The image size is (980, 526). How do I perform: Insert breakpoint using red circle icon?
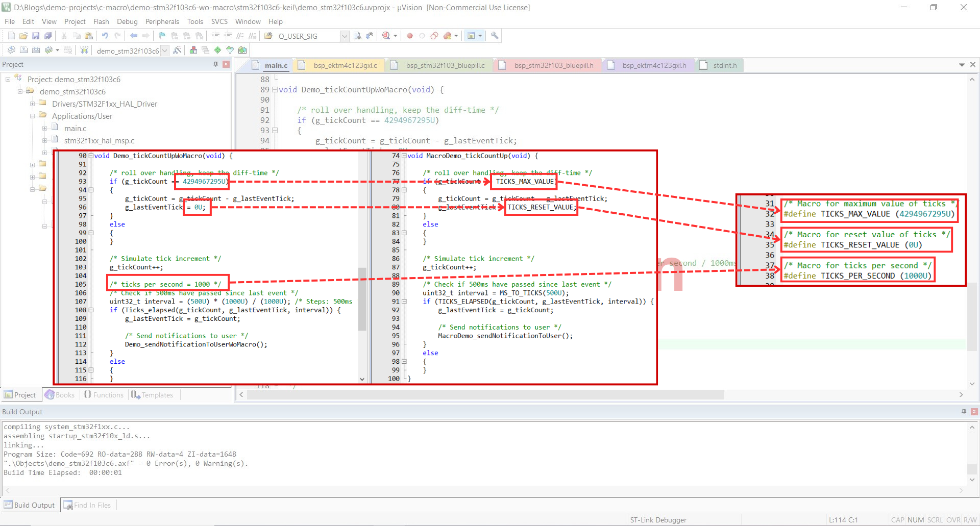[x=409, y=36]
